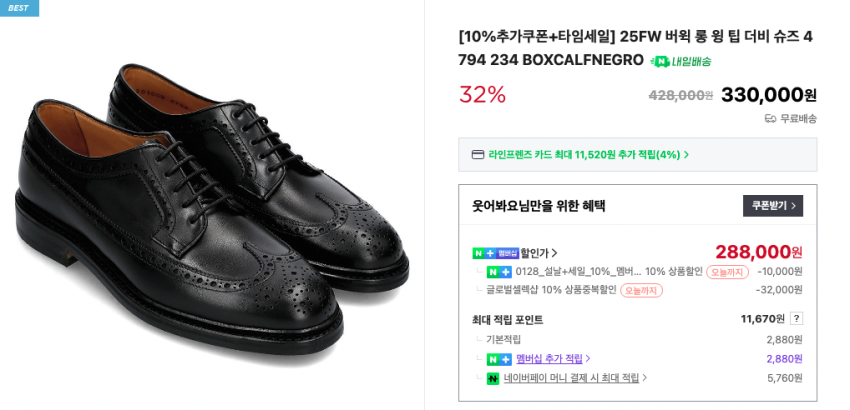Viewport: 850px width, 410px height.
Task: Click the 내일배송 delivery truck icon
Action: [x=660, y=62]
